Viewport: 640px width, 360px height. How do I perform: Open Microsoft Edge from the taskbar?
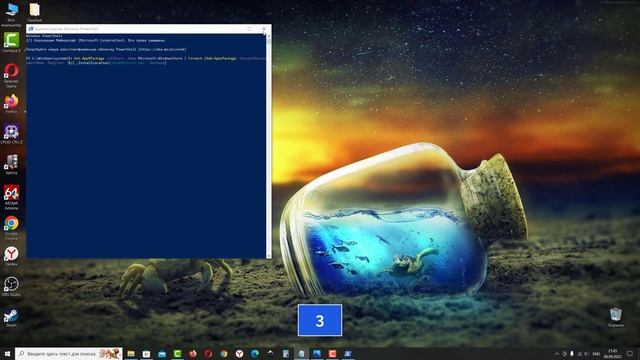tap(255, 353)
